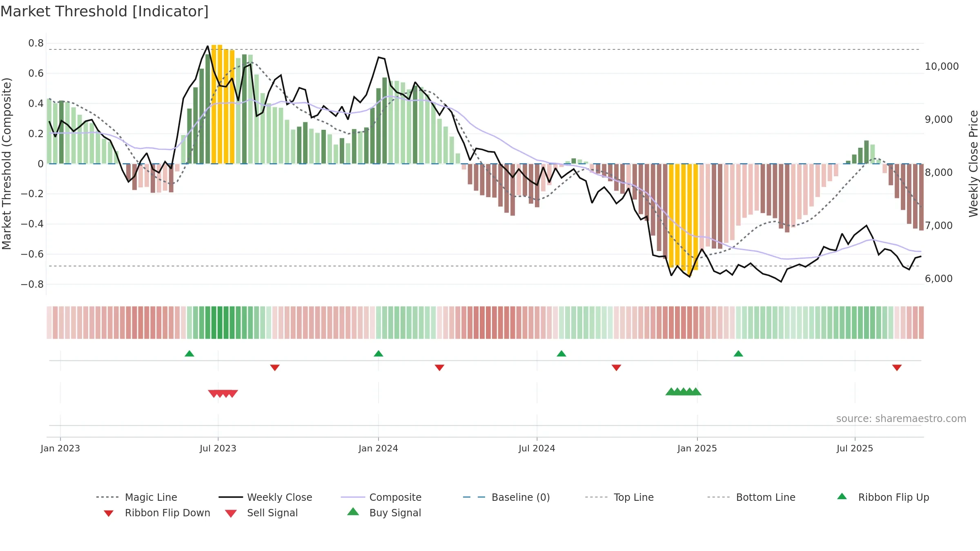Click the 10,000 price axis tick
Screen dimensions: 980x551
tap(942, 67)
